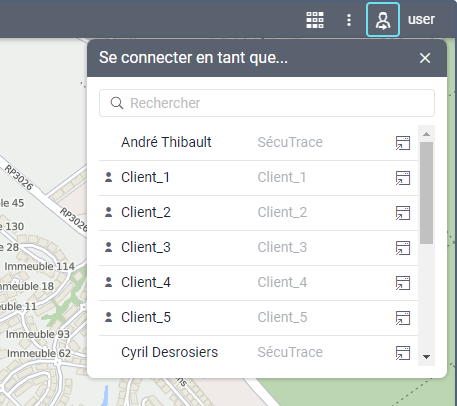
Task: Open the three-dot more options menu
Action: click(x=349, y=20)
